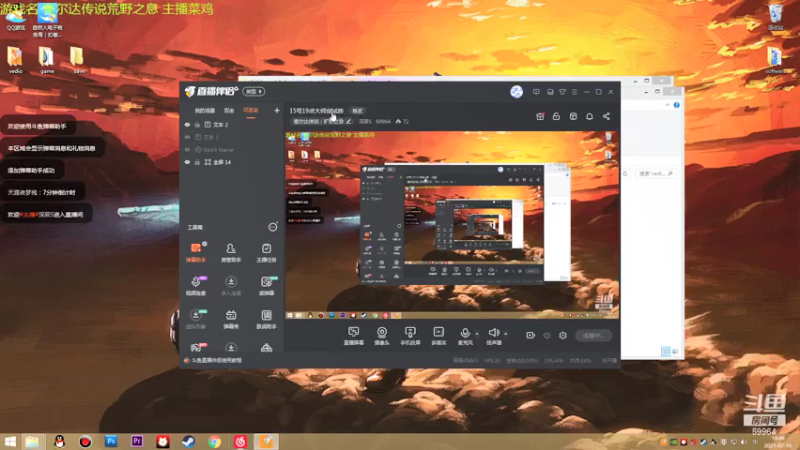Open the 斗鱼直播伴侣 usage tutorial link

click(216, 360)
